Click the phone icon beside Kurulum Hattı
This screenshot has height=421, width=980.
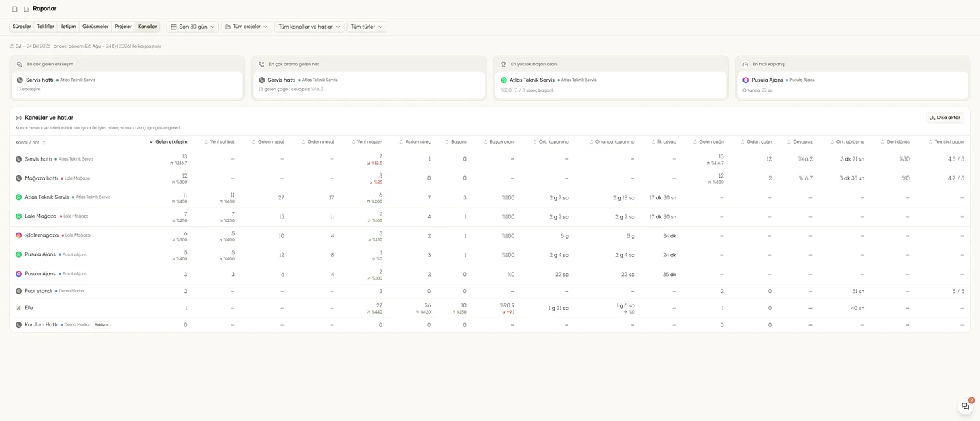pos(19,325)
